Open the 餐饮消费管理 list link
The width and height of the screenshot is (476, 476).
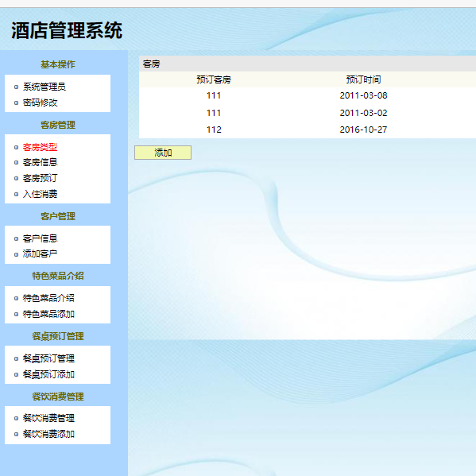[x=48, y=418]
